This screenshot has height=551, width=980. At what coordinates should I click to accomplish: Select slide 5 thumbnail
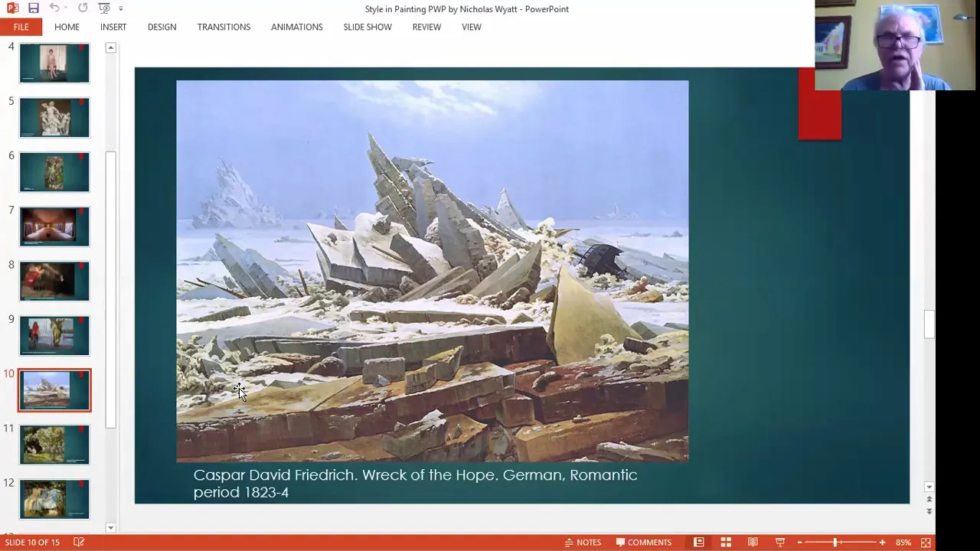[x=54, y=117]
